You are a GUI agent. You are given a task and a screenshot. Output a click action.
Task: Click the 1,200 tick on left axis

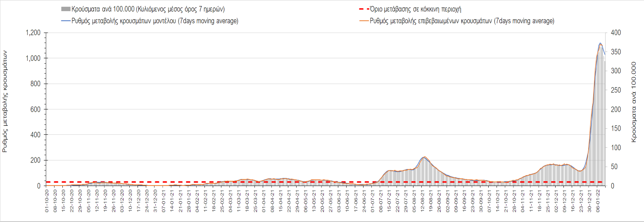(x=33, y=33)
